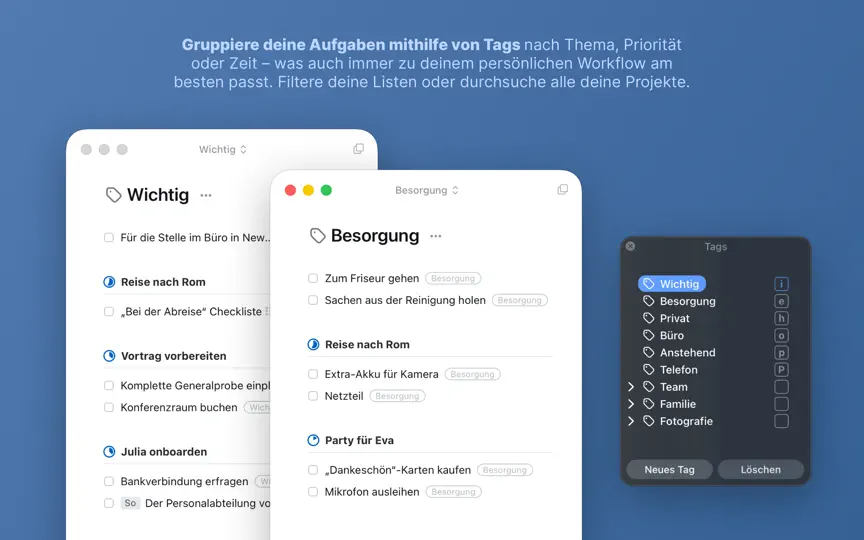Click the So deadline badge in Wichtig window
This screenshot has width=864, height=540.
130,503
